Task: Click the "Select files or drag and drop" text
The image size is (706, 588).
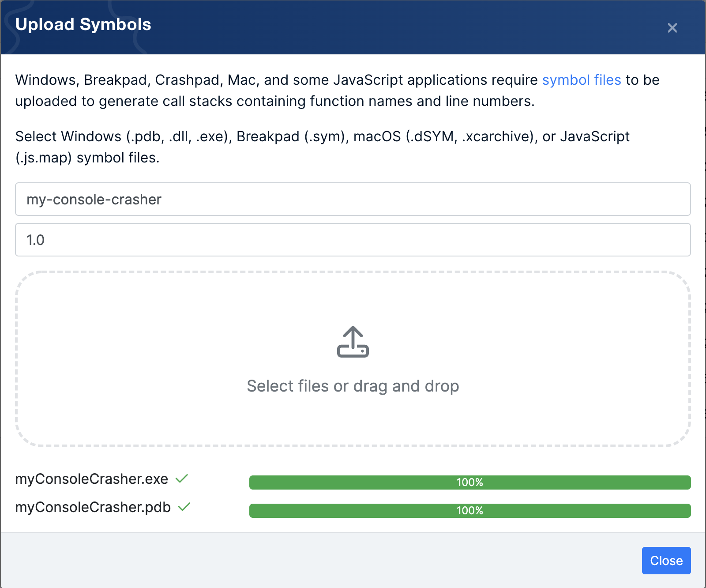Action: (x=353, y=386)
